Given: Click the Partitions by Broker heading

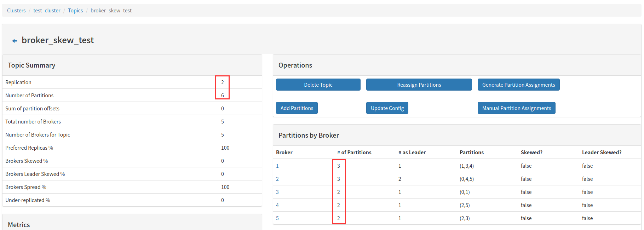Looking at the screenshot, I should 309,135.
